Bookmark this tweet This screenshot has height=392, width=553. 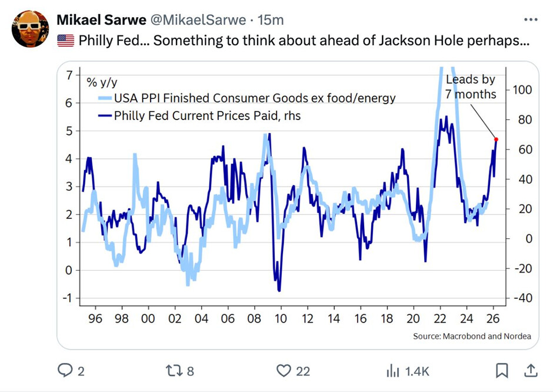tap(502, 371)
